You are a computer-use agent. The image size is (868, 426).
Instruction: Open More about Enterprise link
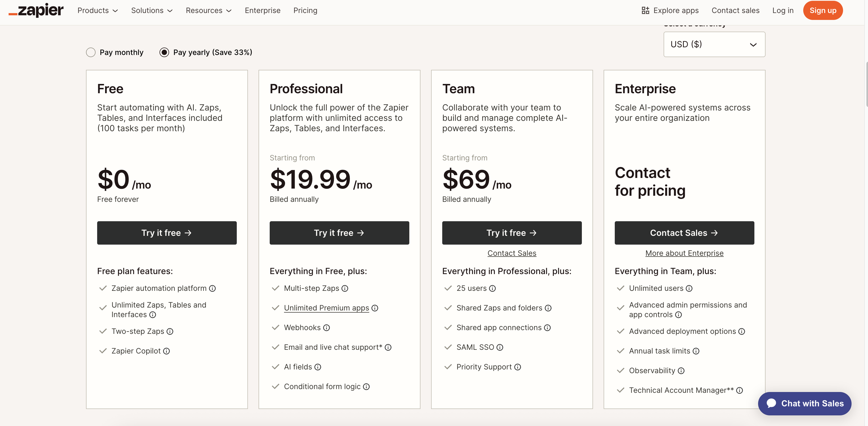pos(684,253)
